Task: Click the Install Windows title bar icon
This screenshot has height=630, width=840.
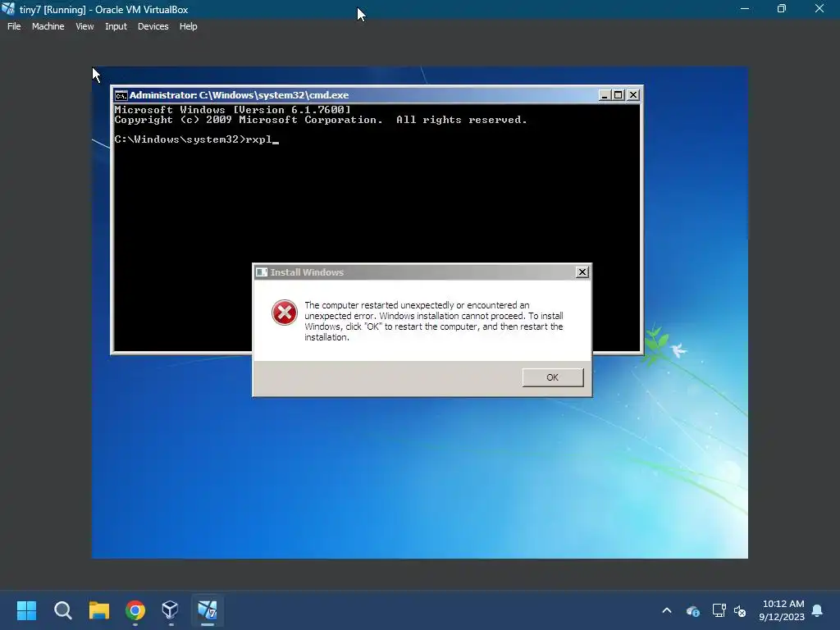Action: pyautogui.click(x=262, y=272)
